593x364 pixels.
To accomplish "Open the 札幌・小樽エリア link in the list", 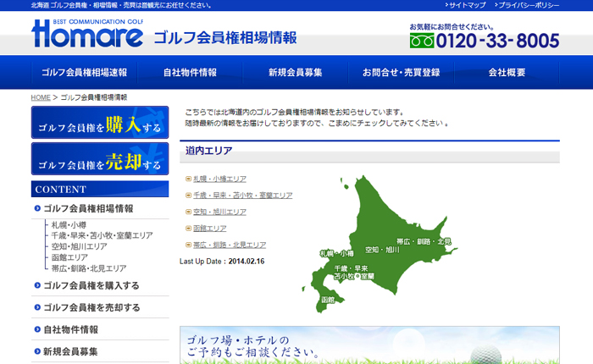I will tap(219, 179).
